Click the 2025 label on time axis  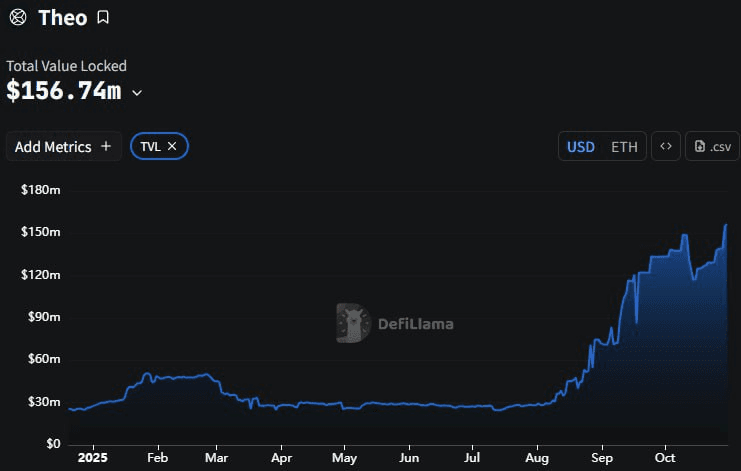coord(91,457)
